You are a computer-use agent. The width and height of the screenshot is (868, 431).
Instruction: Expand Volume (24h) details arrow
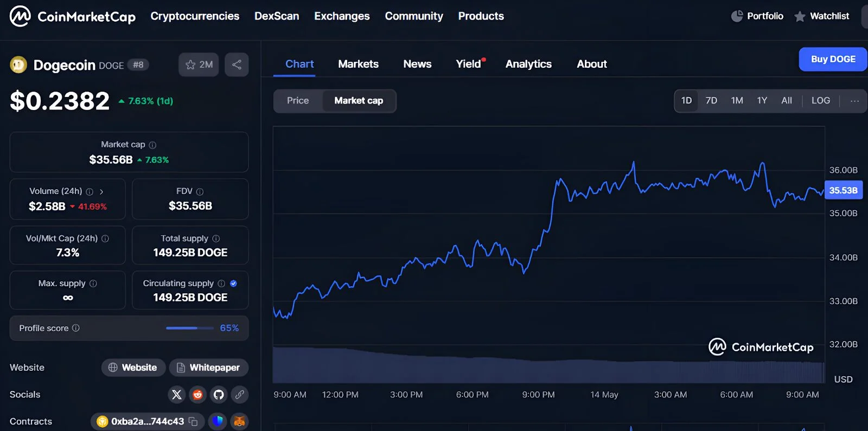(x=101, y=191)
